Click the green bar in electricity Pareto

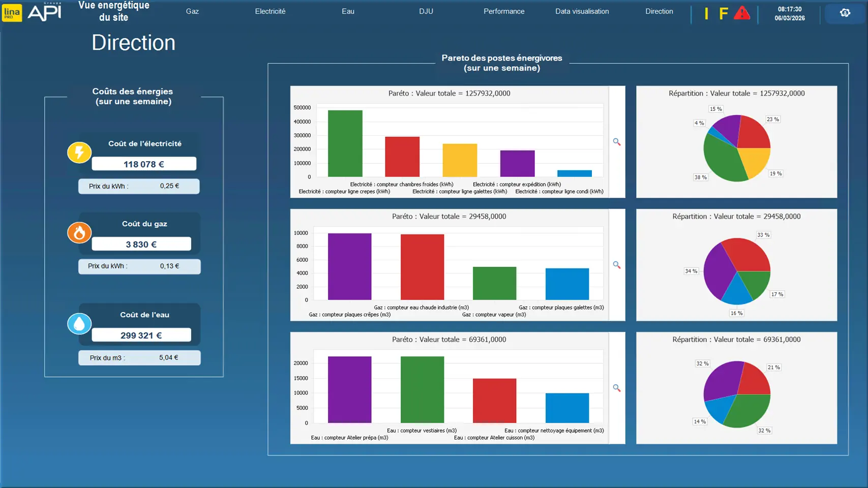point(345,143)
